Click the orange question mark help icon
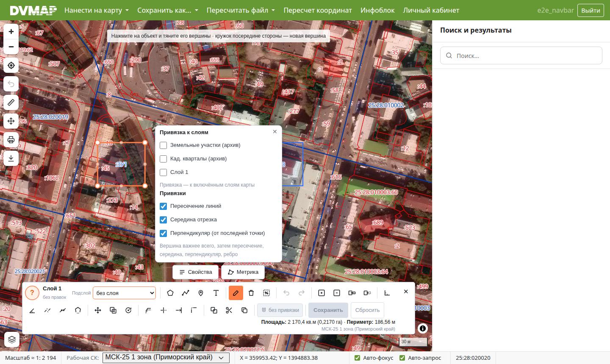The height and width of the screenshot is (364, 610). click(32, 293)
